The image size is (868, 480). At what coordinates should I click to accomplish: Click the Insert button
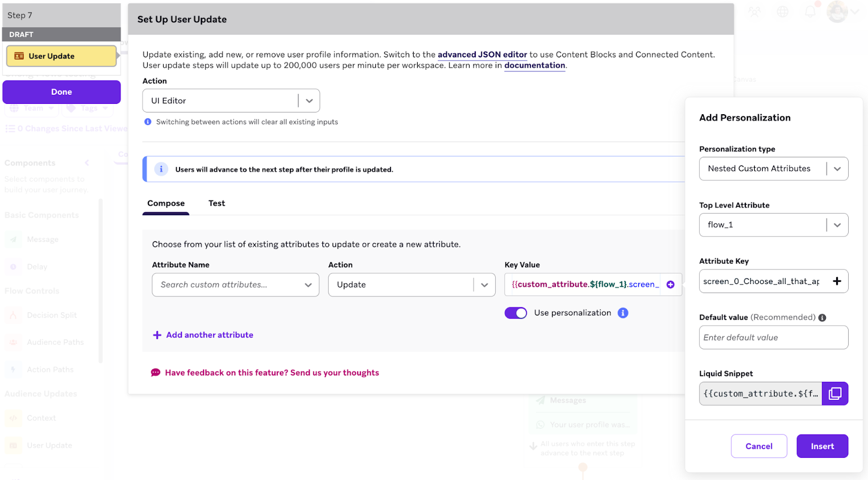[x=822, y=446]
